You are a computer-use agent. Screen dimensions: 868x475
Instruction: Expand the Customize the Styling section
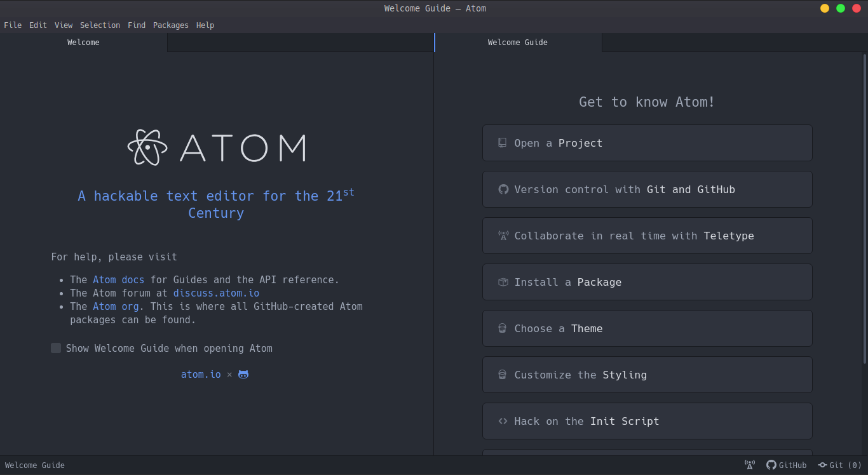coord(647,375)
